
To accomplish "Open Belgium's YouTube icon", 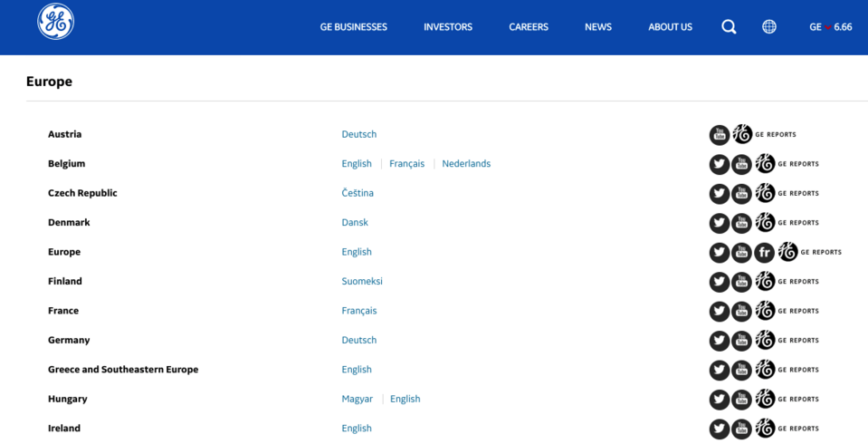I will click(x=742, y=164).
